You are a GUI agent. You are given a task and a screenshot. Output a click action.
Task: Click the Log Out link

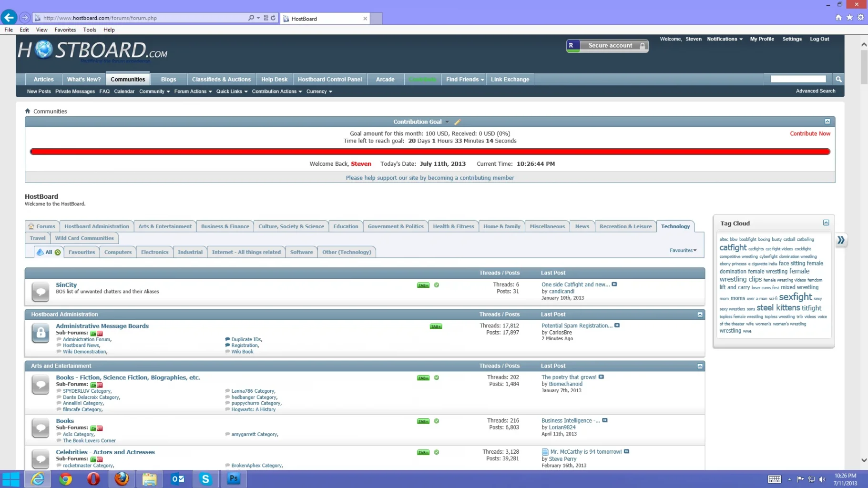click(819, 39)
